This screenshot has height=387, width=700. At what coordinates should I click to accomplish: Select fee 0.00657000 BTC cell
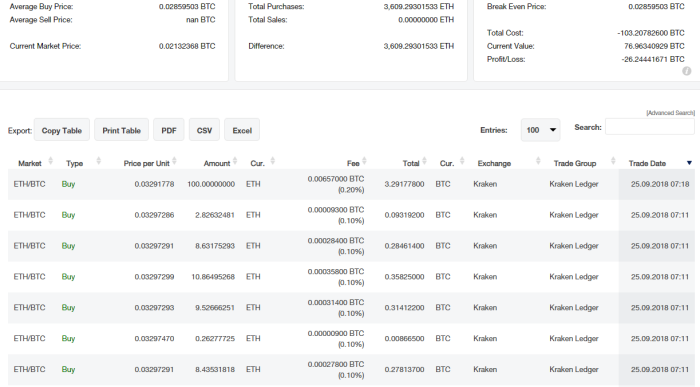click(x=336, y=179)
